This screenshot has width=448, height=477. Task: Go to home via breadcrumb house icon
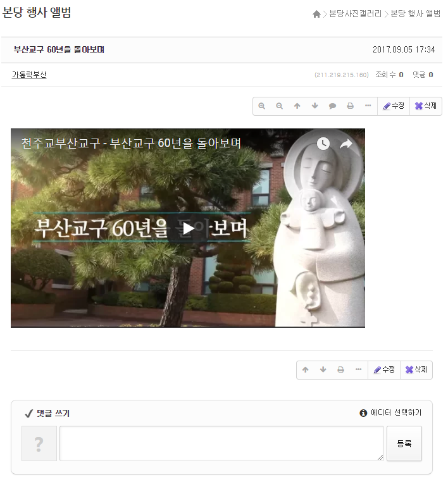(x=316, y=14)
